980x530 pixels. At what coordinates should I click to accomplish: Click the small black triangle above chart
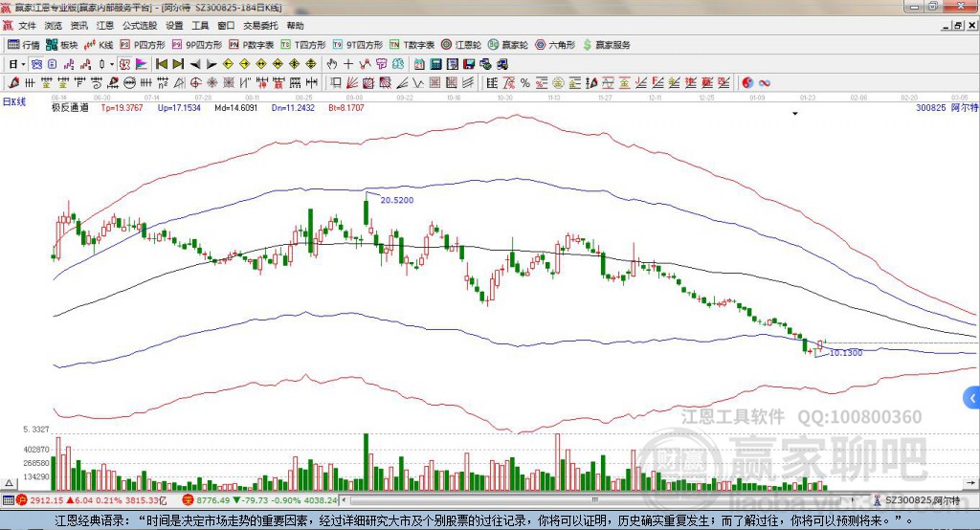coord(794,113)
